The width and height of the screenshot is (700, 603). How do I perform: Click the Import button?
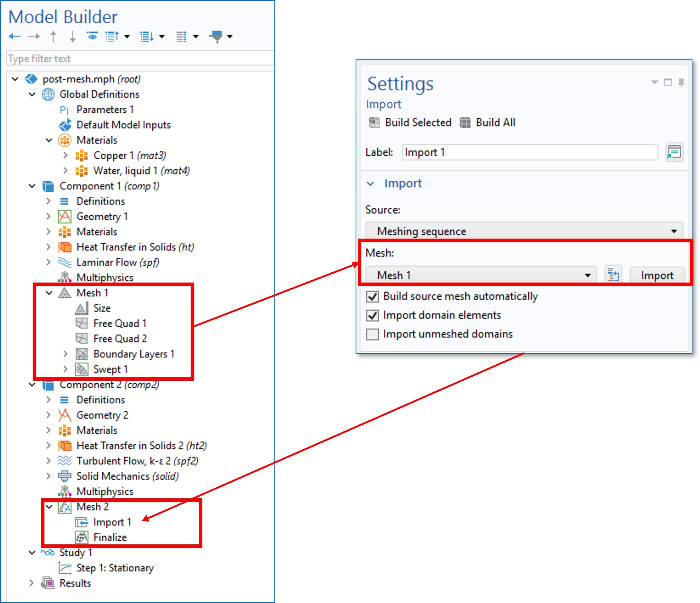(x=657, y=275)
